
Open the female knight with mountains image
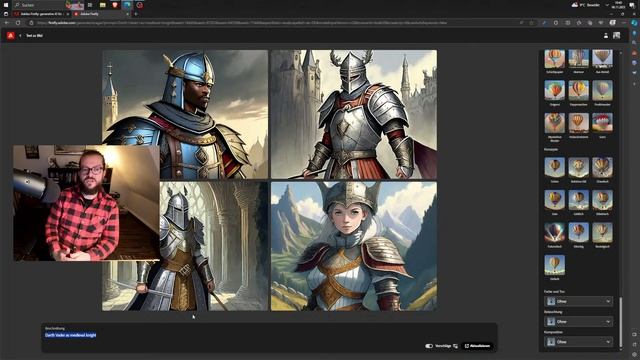[x=354, y=246]
